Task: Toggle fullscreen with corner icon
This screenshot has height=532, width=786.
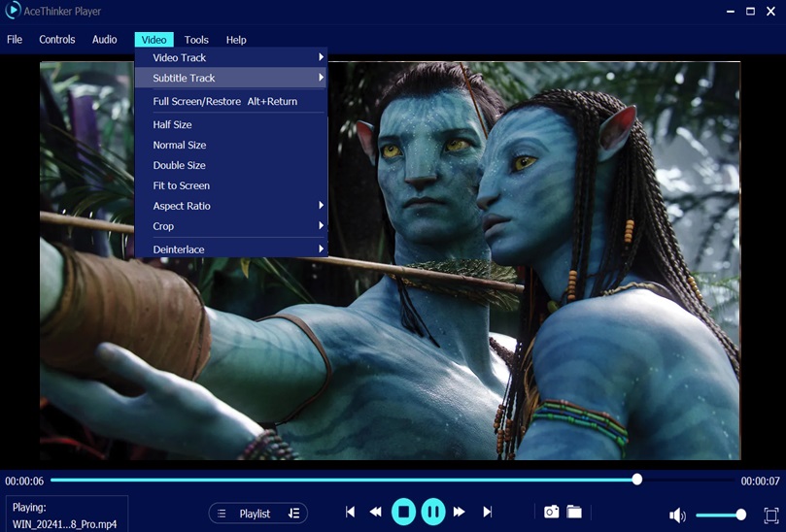Action: tap(771, 515)
